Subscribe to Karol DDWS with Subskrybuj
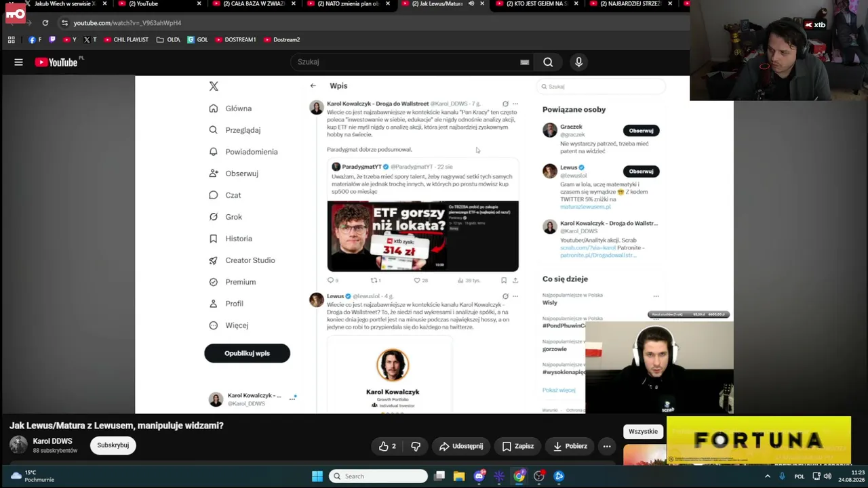The height and width of the screenshot is (488, 868). click(113, 445)
